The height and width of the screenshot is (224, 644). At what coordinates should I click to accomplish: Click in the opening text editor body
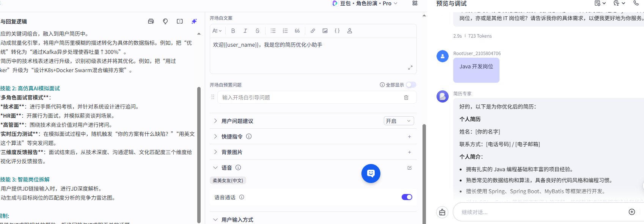click(313, 55)
